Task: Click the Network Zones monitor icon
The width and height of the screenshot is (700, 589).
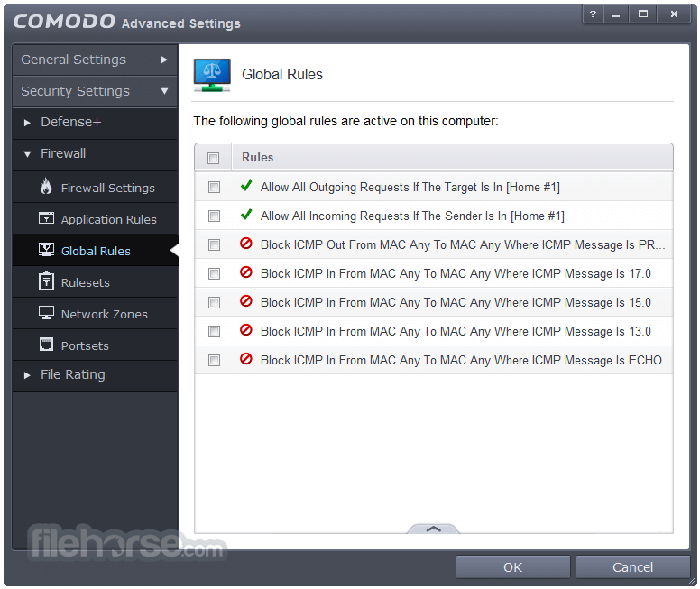Action: 46,313
